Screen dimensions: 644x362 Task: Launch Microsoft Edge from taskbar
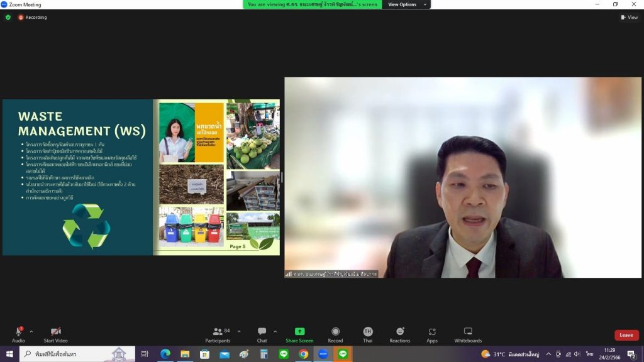165,354
